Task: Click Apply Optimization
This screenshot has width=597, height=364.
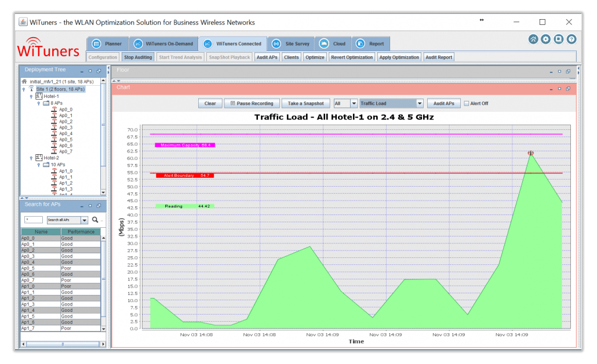Action: click(x=399, y=57)
